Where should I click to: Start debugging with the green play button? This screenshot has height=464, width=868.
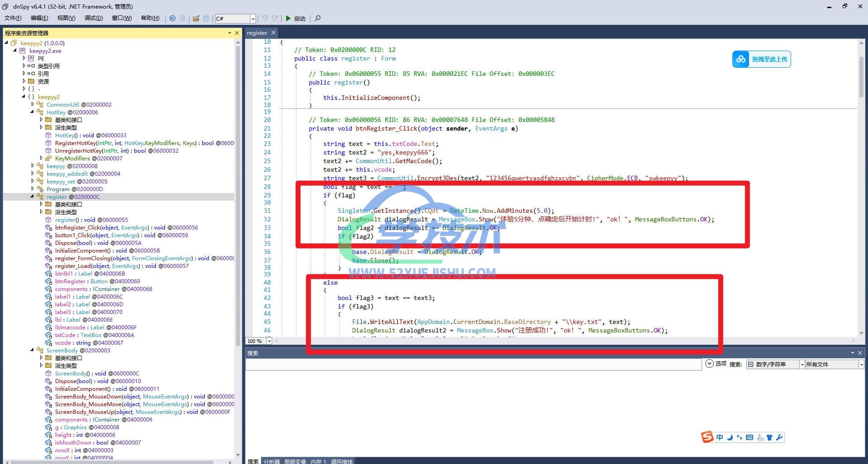pyautogui.click(x=295, y=19)
